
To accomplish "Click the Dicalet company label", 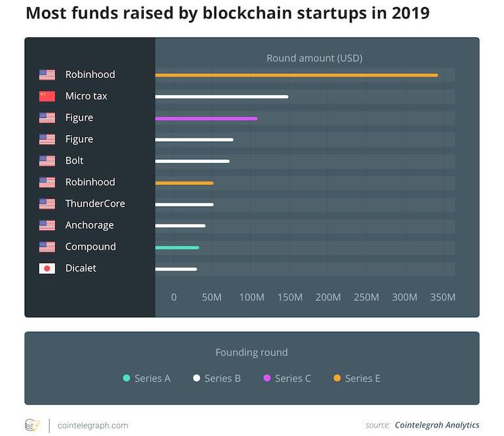I will click(81, 268).
